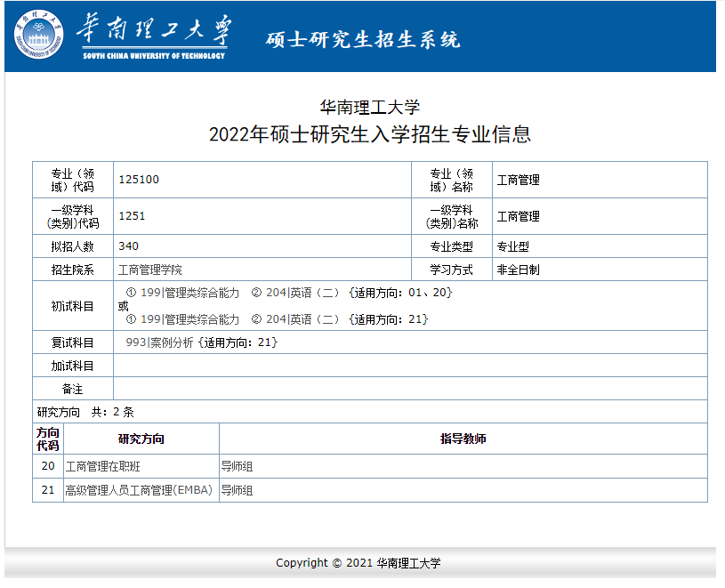Click the 备注 label cell
Screen dimensions: 725x588
pos(73,389)
